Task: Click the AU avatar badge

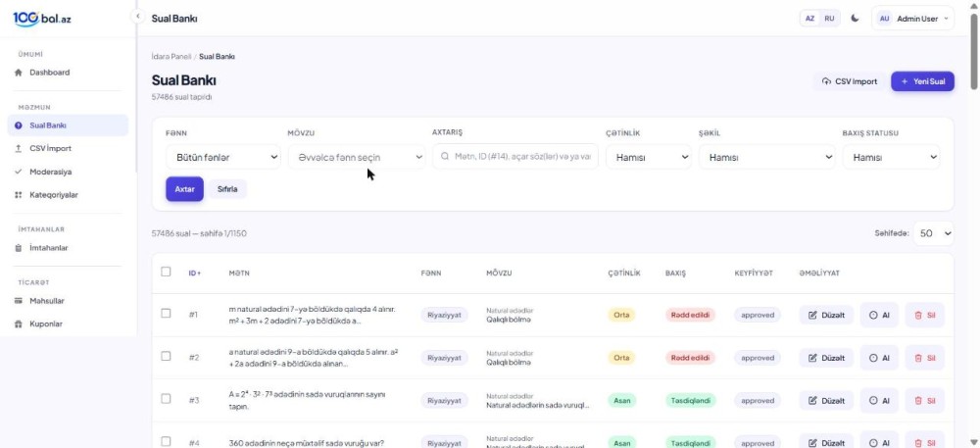Action: click(x=884, y=19)
